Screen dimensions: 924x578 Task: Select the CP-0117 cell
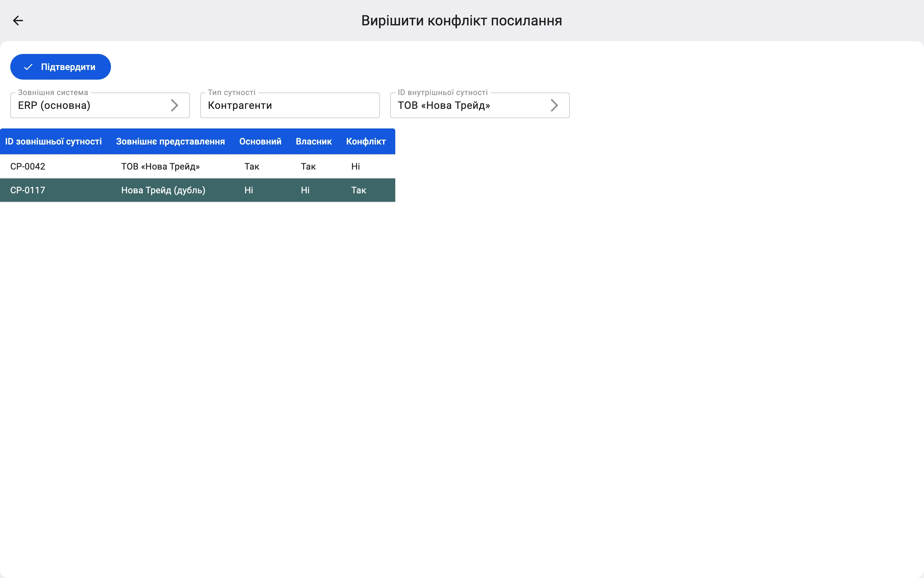tap(28, 190)
